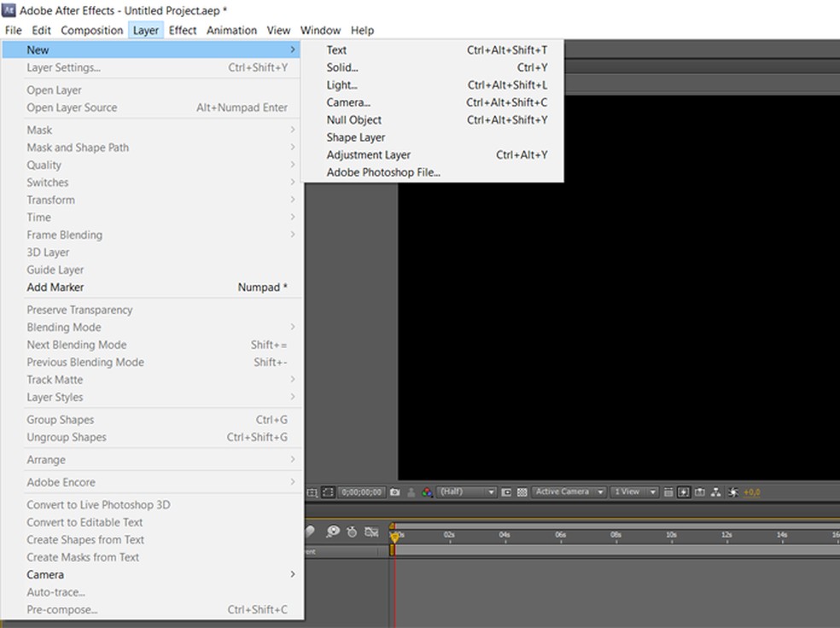
Task: Click the graph editor icon
Action: pos(371,532)
